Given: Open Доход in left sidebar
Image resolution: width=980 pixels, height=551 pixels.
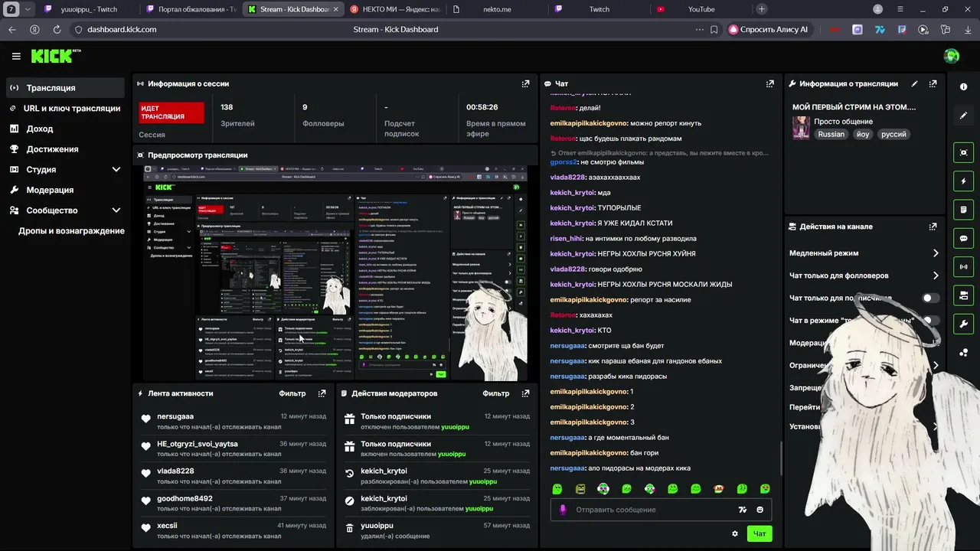Looking at the screenshot, I should [x=64, y=129].
